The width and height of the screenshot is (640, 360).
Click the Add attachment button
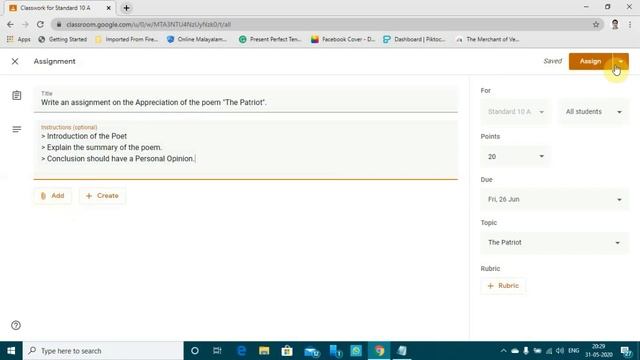[x=53, y=196]
